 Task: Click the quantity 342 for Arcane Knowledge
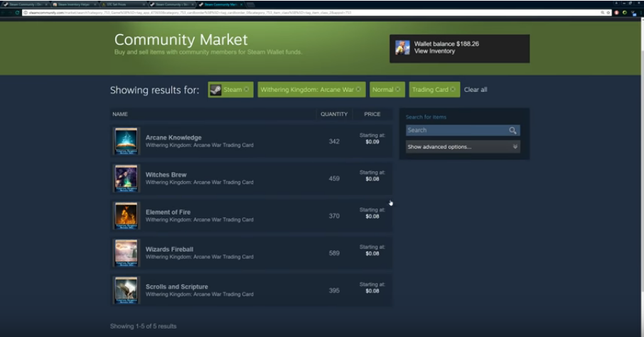click(x=334, y=141)
